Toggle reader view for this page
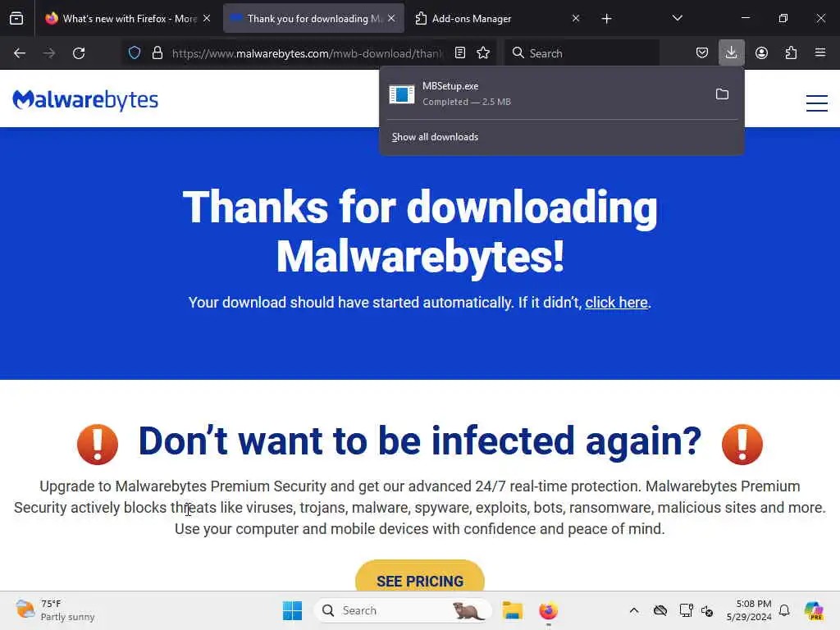Image resolution: width=840 pixels, height=630 pixels. click(x=459, y=52)
